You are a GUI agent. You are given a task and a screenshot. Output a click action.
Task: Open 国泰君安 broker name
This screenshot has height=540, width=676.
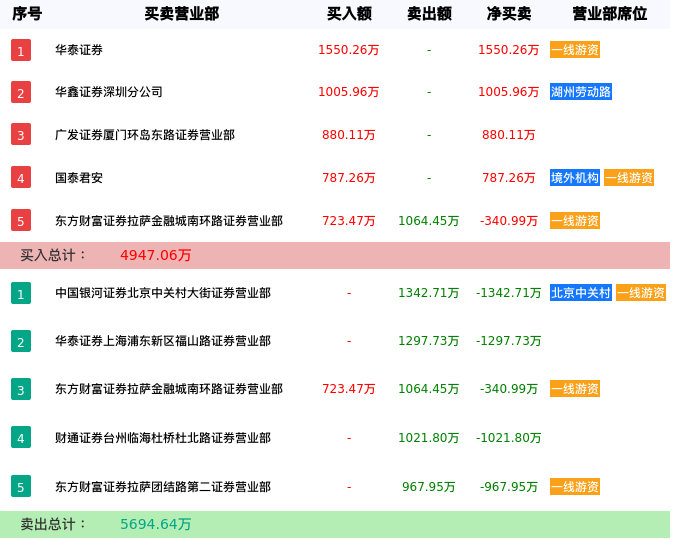coord(79,178)
